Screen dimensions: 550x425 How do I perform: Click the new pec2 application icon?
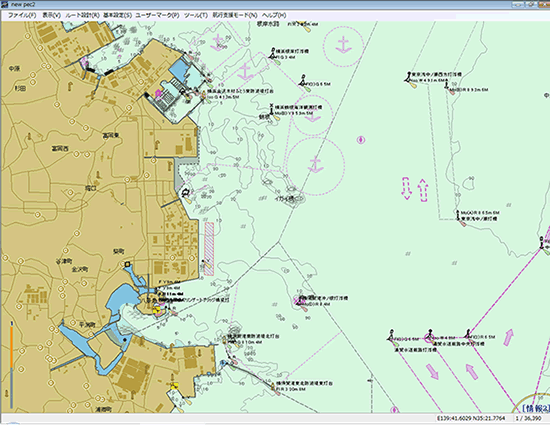point(5,5)
